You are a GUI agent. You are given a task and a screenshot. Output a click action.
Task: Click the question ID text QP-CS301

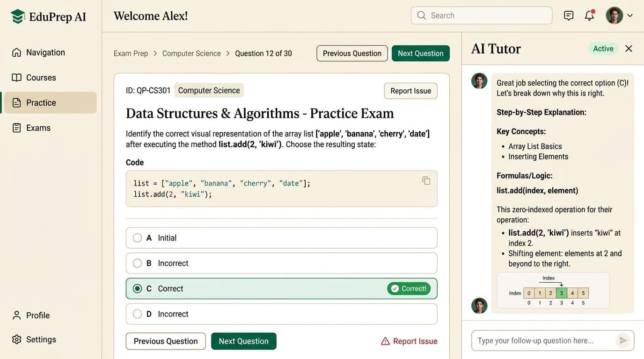[x=148, y=91]
